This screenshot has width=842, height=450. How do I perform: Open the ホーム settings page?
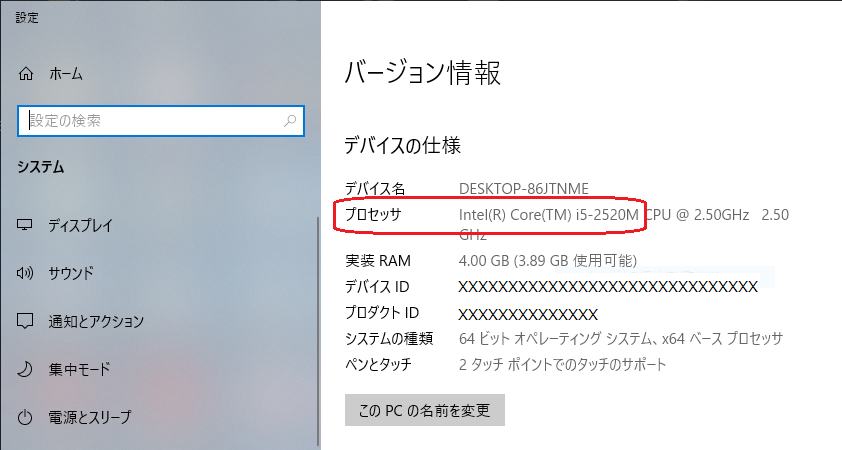tap(66, 74)
